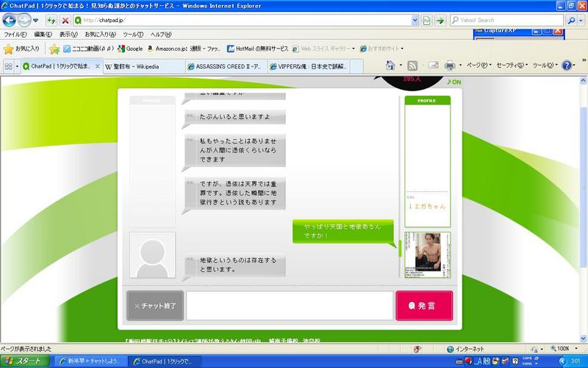The image size is (588, 368).
Task: Open the ファイル(F) menu
Action: click(15, 34)
